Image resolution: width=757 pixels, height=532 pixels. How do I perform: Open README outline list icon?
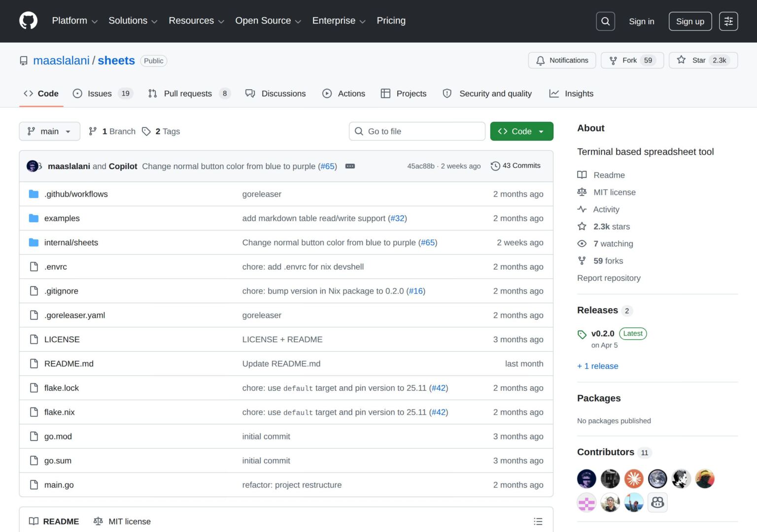coord(538,521)
